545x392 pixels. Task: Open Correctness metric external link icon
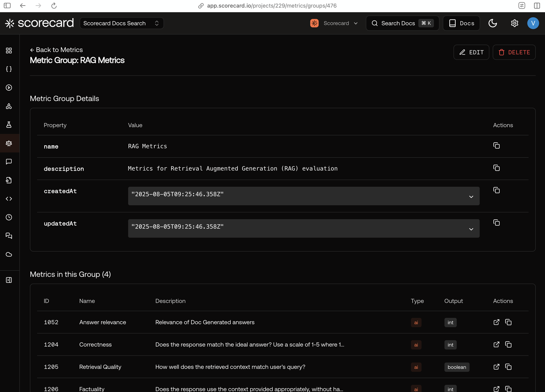click(x=497, y=344)
